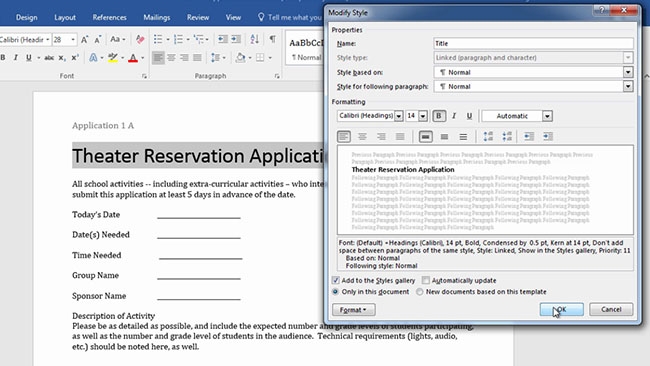The width and height of the screenshot is (650, 366).
Task: Click the Borders icon in the ribbon
Action: pyautogui.click(x=260, y=58)
